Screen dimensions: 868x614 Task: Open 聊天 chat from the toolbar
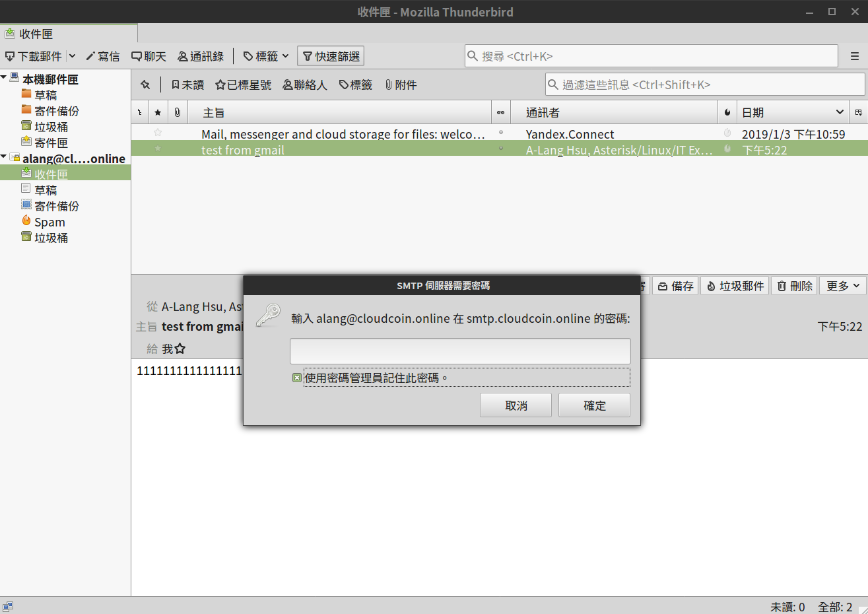tap(149, 56)
